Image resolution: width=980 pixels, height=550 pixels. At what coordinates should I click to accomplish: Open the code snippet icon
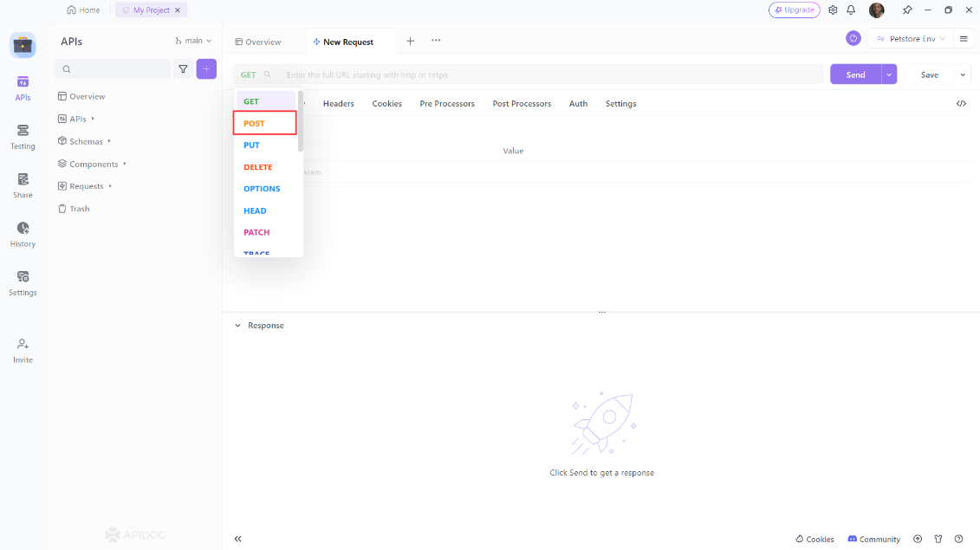point(961,104)
